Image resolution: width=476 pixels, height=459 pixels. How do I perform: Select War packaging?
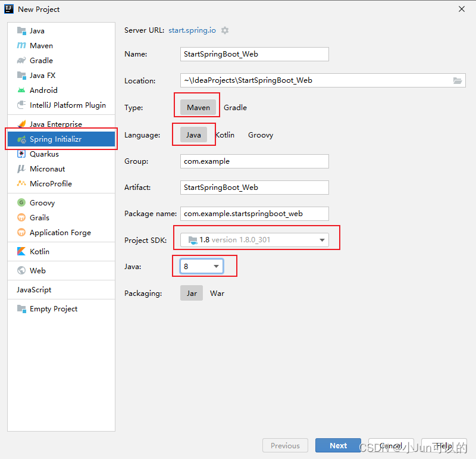(x=217, y=293)
